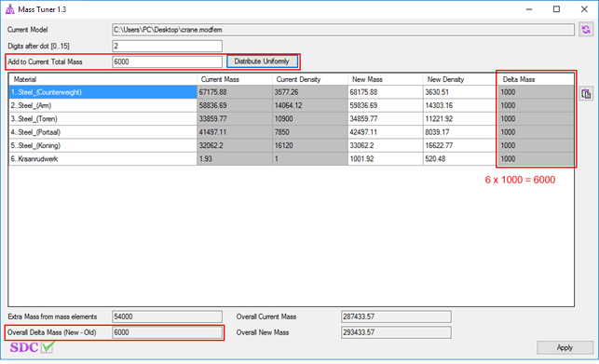Screen dimensions: 599x364
Task: Click the New Density cell 3630.51
Action: [460, 92]
